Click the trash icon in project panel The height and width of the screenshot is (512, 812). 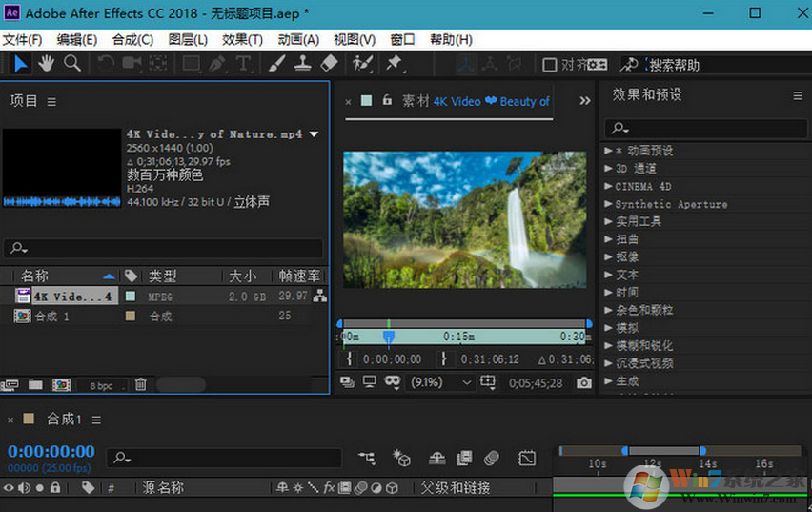click(x=140, y=384)
